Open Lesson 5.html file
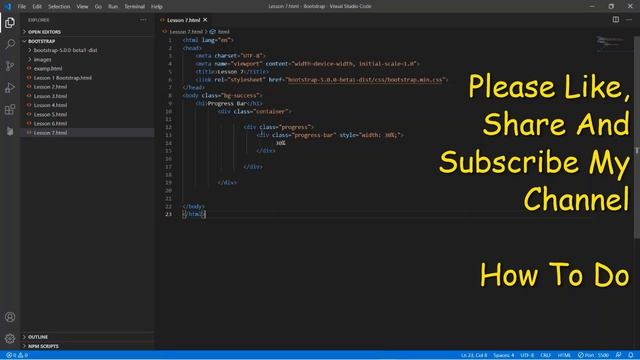640x360 pixels. tap(50, 114)
